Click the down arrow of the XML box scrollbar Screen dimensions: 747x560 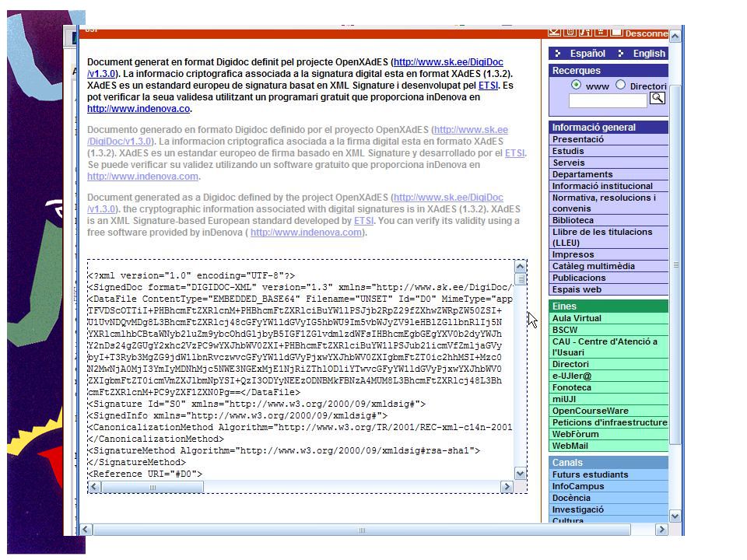point(521,474)
